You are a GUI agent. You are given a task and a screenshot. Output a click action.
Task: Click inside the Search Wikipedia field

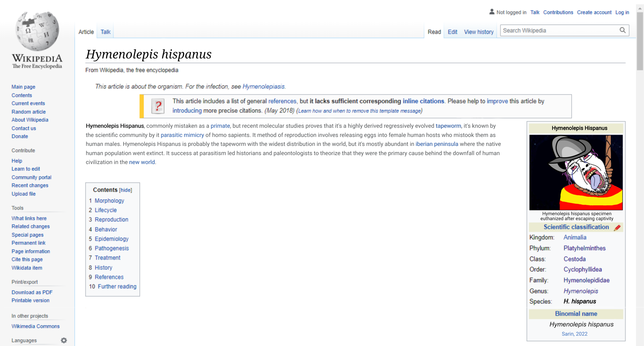(x=560, y=30)
